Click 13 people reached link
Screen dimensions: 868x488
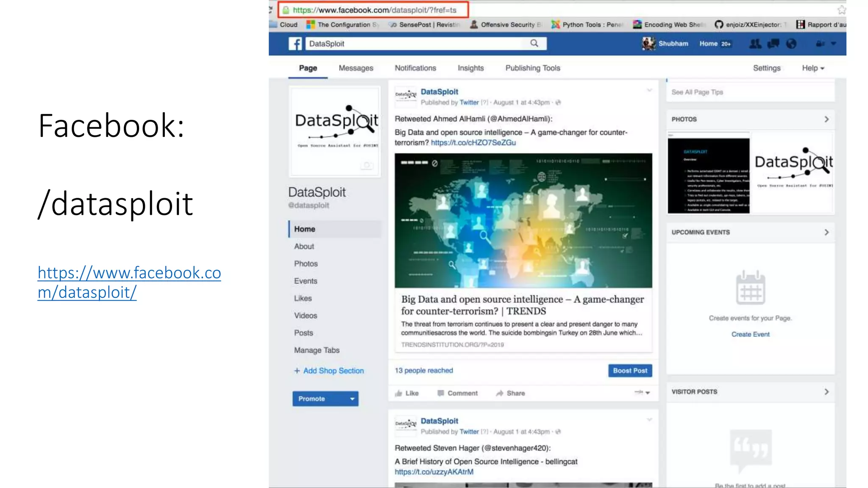coord(424,371)
